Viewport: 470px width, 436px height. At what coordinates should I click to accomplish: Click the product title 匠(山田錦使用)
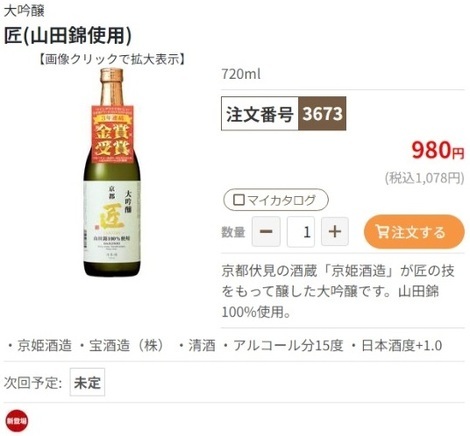pyautogui.click(x=68, y=35)
